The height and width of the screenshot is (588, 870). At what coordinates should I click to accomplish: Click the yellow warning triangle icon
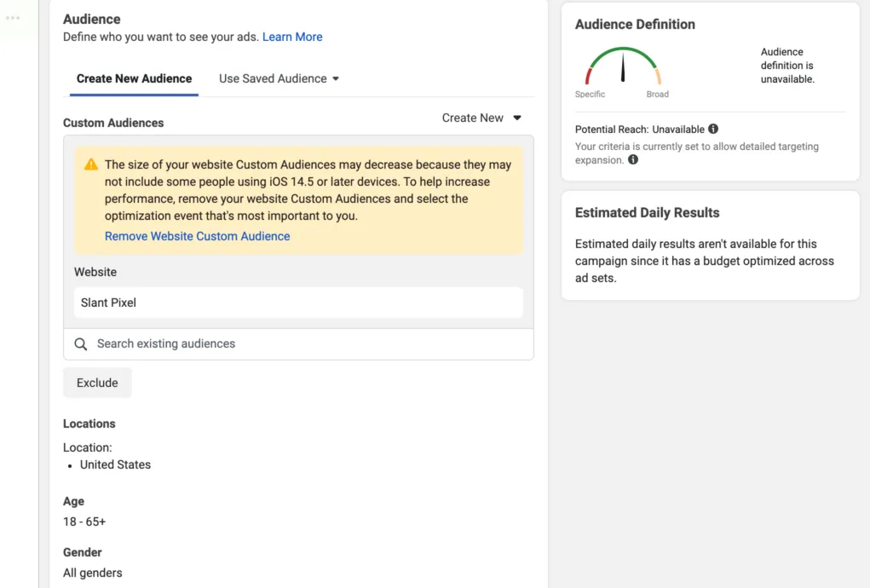point(91,164)
